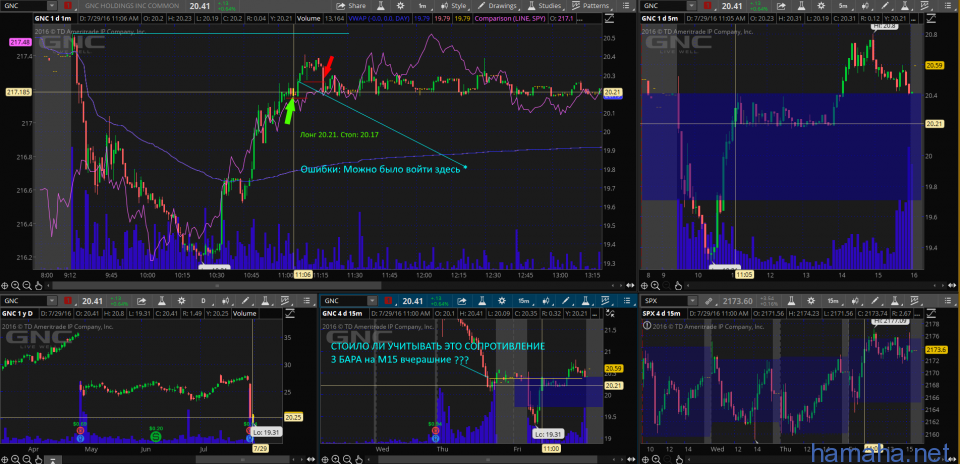Expand symbol dropdown in GNC 5m chart
The image size is (960, 464).
click(692, 6)
